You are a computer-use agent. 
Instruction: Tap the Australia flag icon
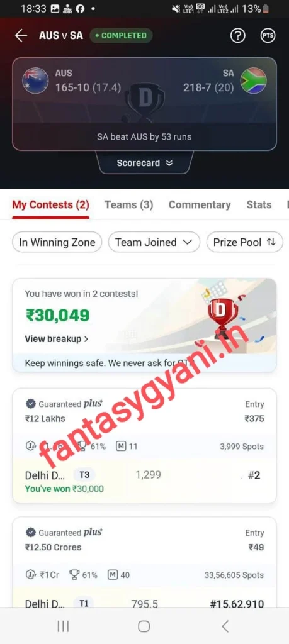tap(35, 80)
